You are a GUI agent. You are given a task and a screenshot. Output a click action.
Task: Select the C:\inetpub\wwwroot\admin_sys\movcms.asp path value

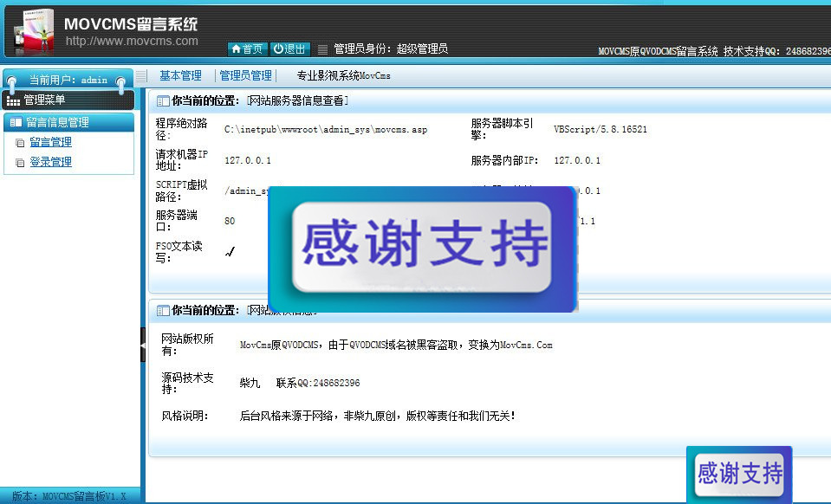tap(326, 130)
